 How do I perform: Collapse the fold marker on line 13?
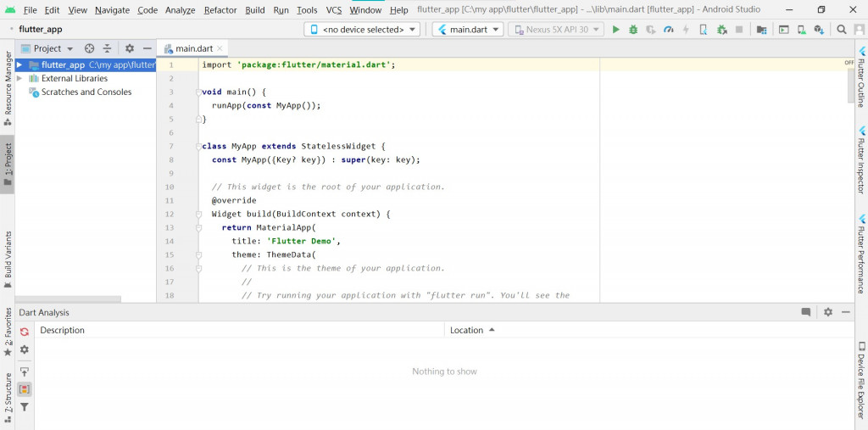198,227
